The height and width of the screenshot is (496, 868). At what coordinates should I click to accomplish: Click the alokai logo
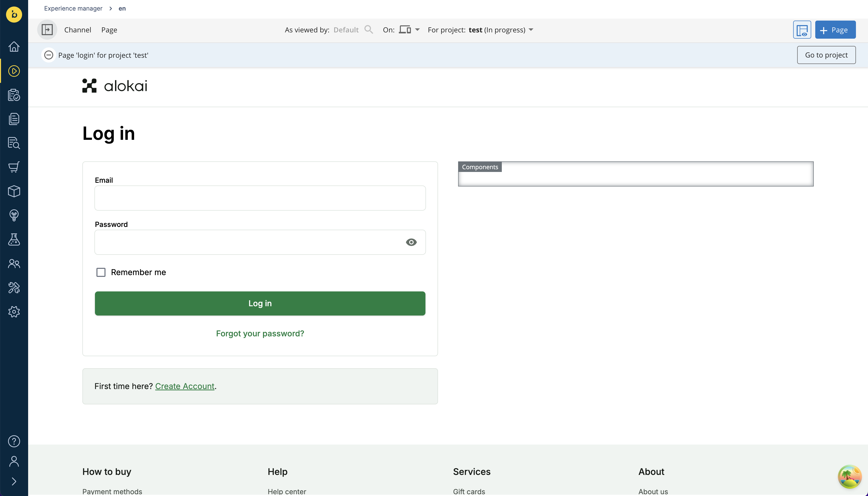115,86
